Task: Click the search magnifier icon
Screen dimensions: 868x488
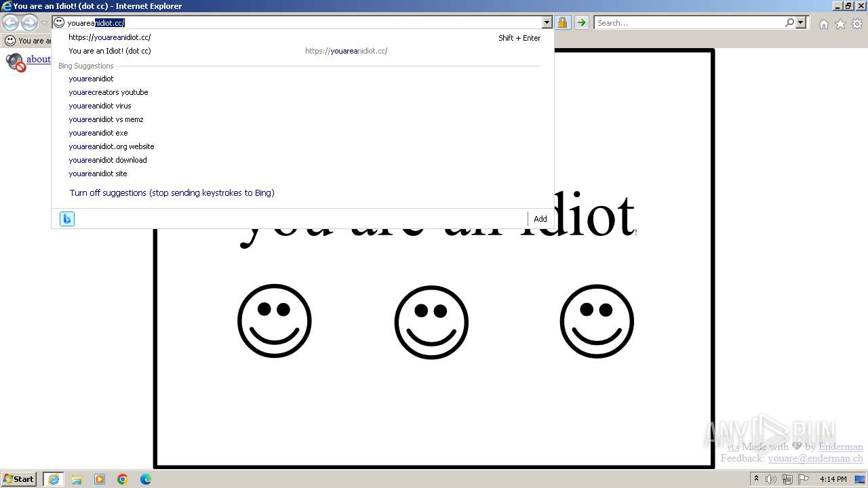Action: (x=789, y=23)
